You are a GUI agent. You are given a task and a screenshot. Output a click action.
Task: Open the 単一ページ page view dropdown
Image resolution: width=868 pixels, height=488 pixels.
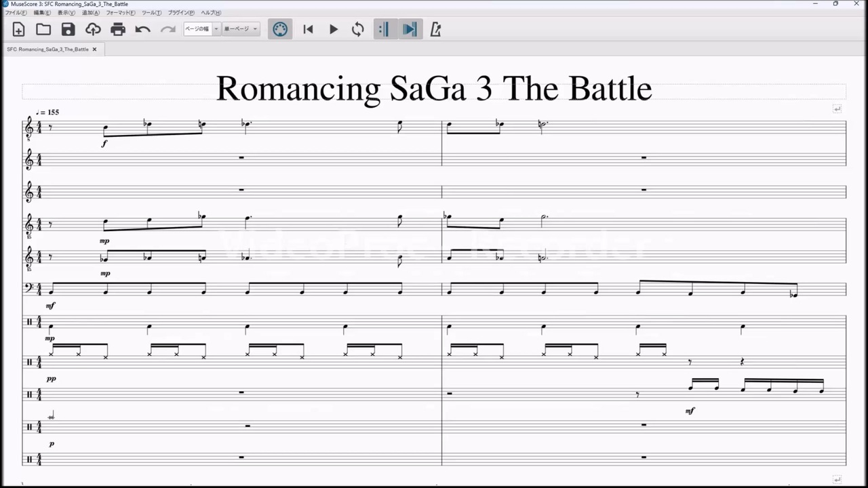[x=254, y=28]
